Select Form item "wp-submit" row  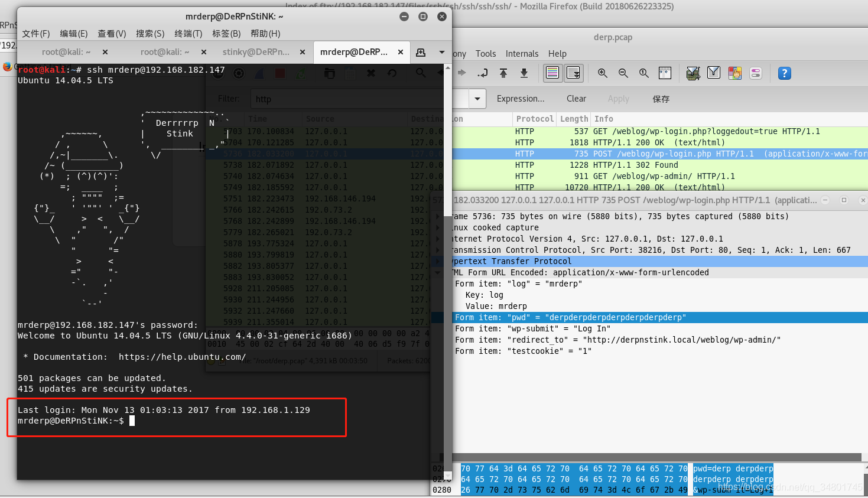tap(660, 328)
